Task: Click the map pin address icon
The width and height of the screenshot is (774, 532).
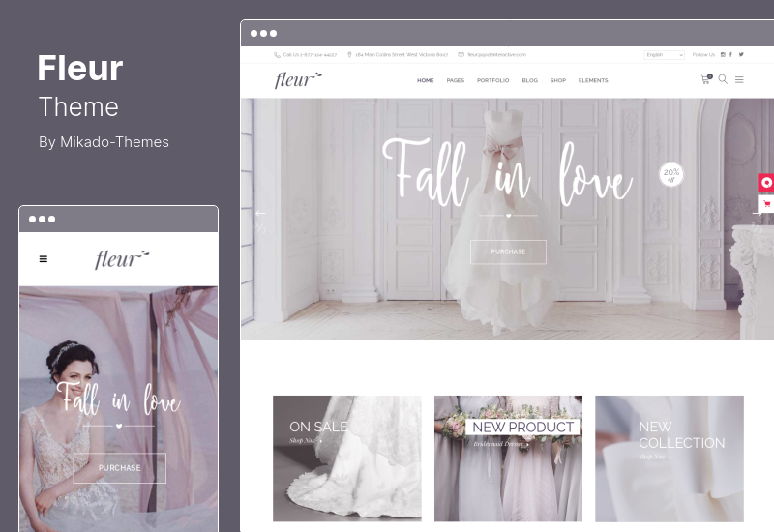Action: (349, 55)
